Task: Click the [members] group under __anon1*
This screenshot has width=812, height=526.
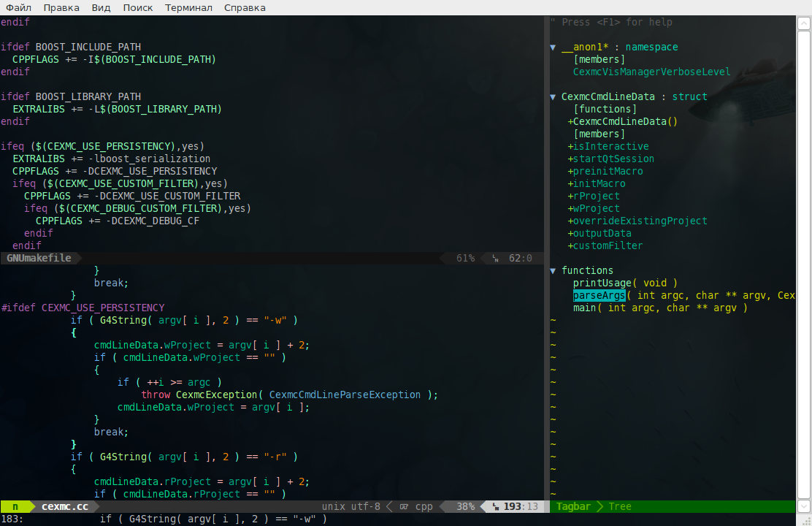Action: click(600, 60)
